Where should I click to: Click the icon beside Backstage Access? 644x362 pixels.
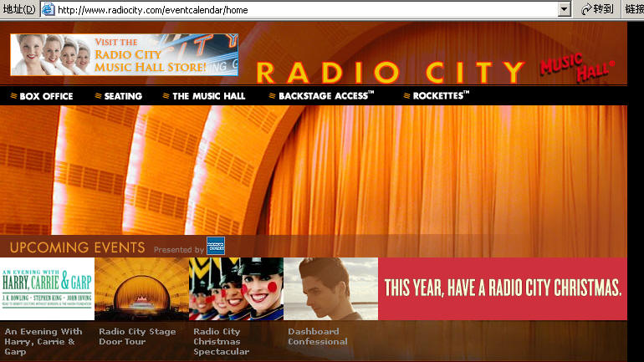click(272, 95)
